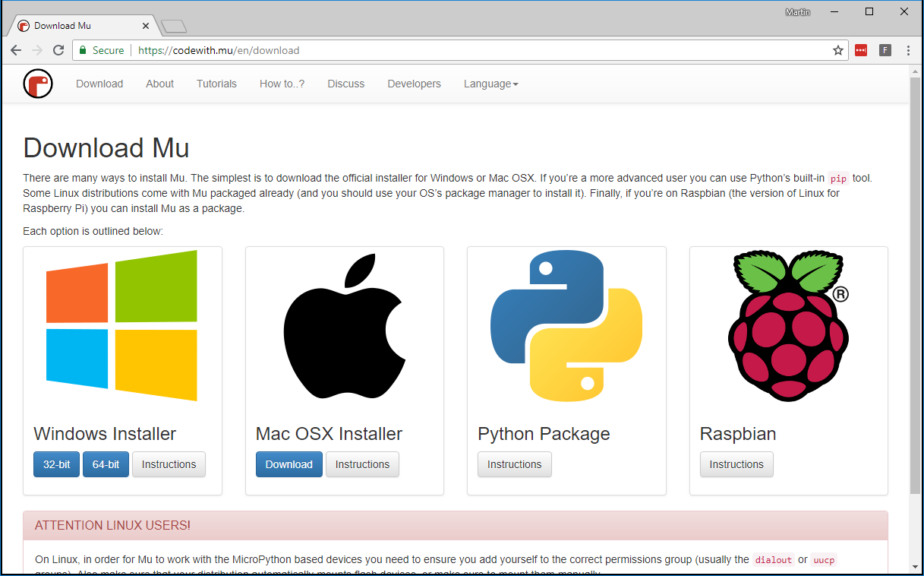The width and height of the screenshot is (924, 576).
Task: Click the back navigation arrow
Action: pyautogui.click(x=16, y=50)
